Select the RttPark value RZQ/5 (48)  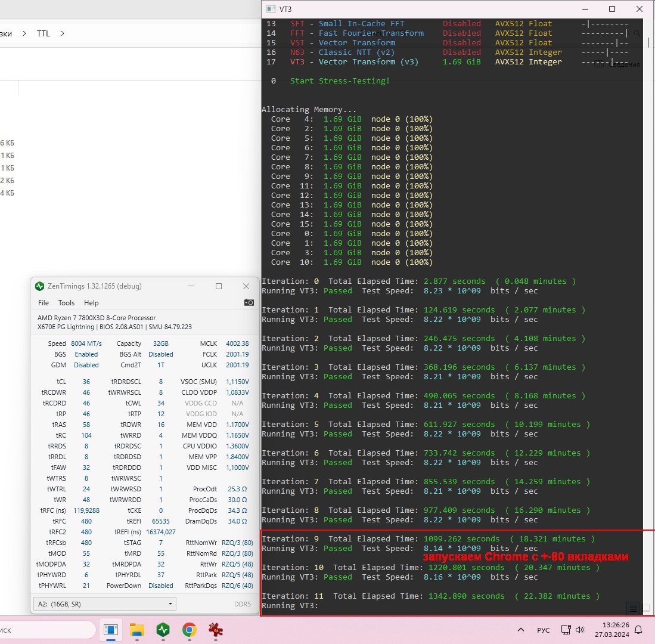coord(237,575)
